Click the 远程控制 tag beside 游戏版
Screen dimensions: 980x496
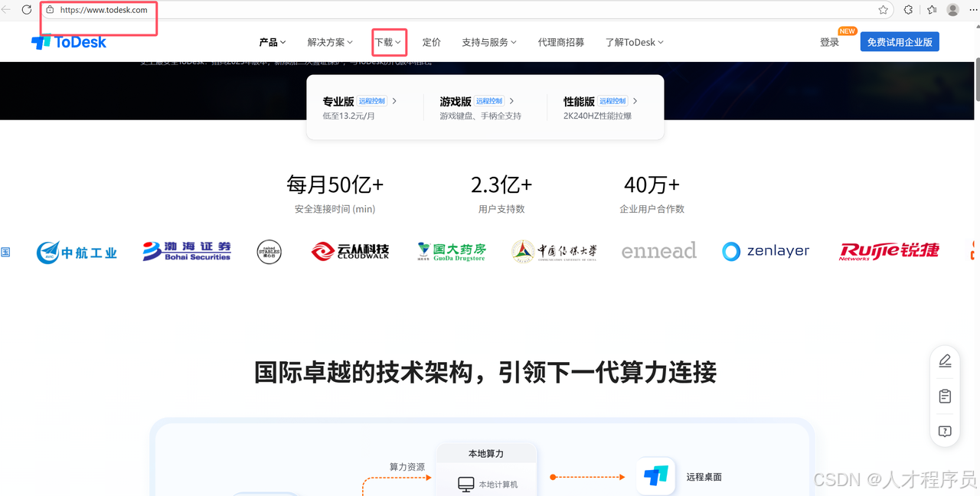click(488, 100)
